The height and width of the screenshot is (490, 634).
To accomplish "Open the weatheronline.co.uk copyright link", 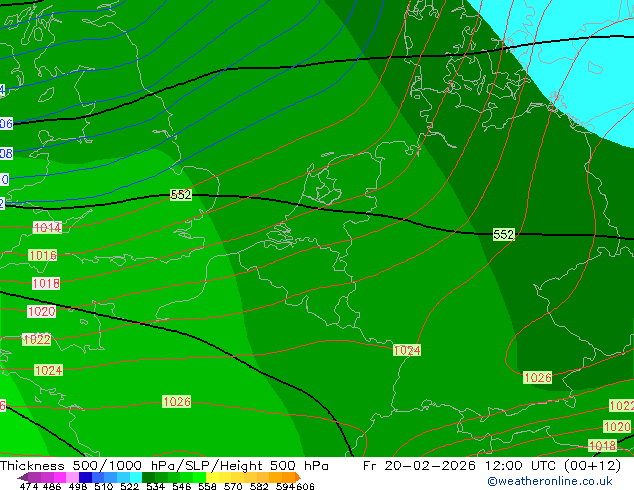I will click(550, 481).
